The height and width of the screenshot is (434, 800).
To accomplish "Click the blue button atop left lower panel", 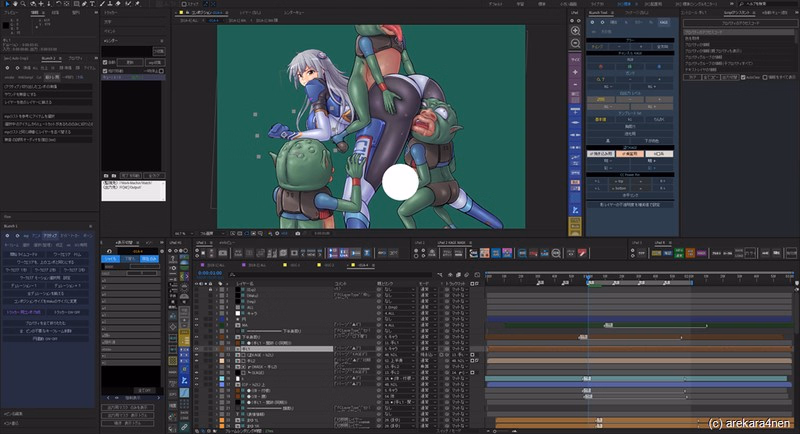I will [111, 258].
